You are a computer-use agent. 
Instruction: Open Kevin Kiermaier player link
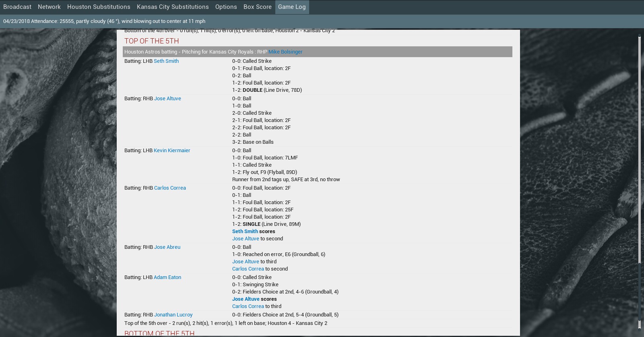172,151
